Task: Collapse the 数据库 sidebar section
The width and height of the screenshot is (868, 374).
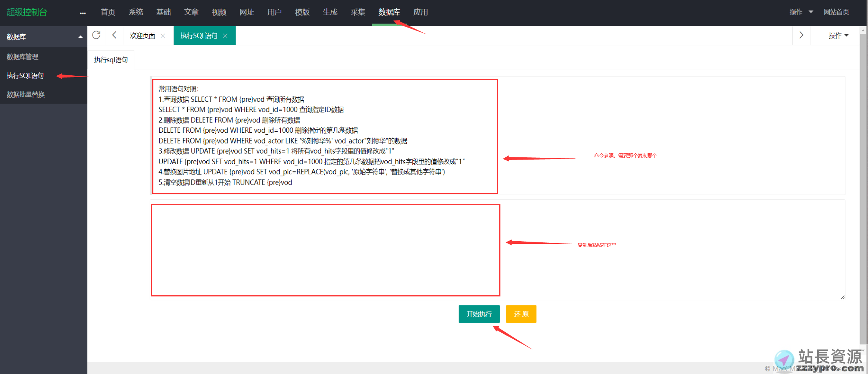Action: 80,37
